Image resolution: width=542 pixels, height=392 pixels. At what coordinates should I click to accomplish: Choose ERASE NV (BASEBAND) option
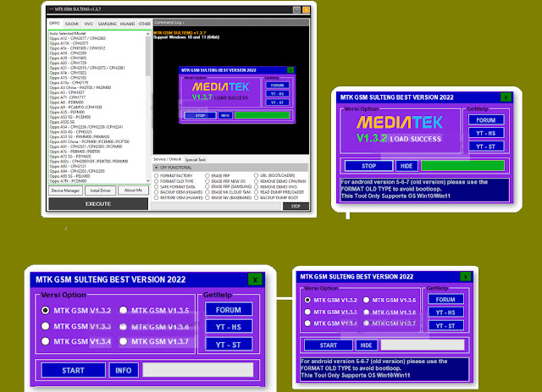click(229, 198)
